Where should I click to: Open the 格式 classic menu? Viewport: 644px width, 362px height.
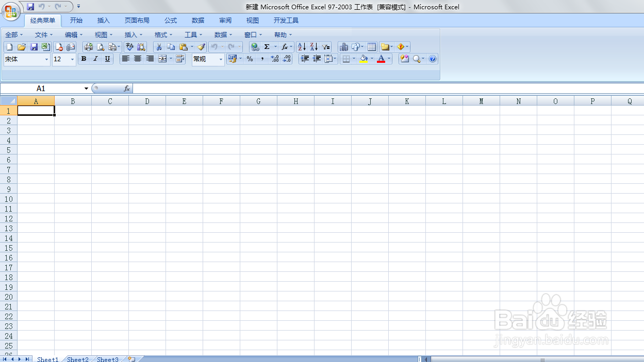pos(163,35)
